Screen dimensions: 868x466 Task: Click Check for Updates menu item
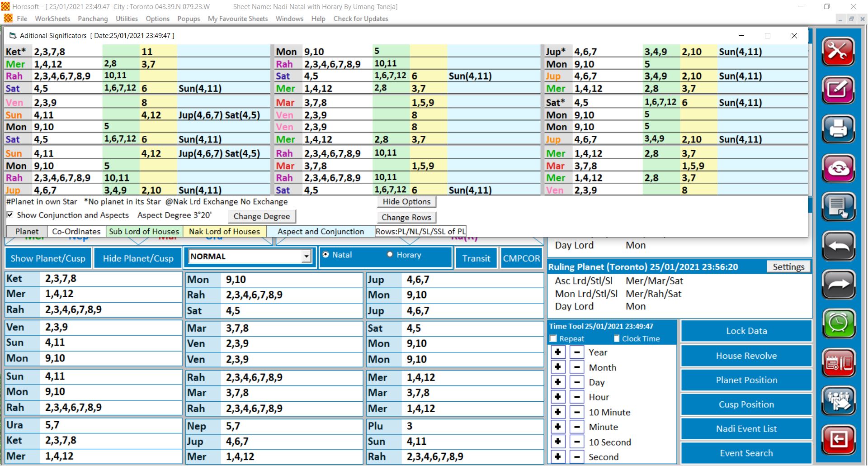pyautogui.click(x=361, y=19)
